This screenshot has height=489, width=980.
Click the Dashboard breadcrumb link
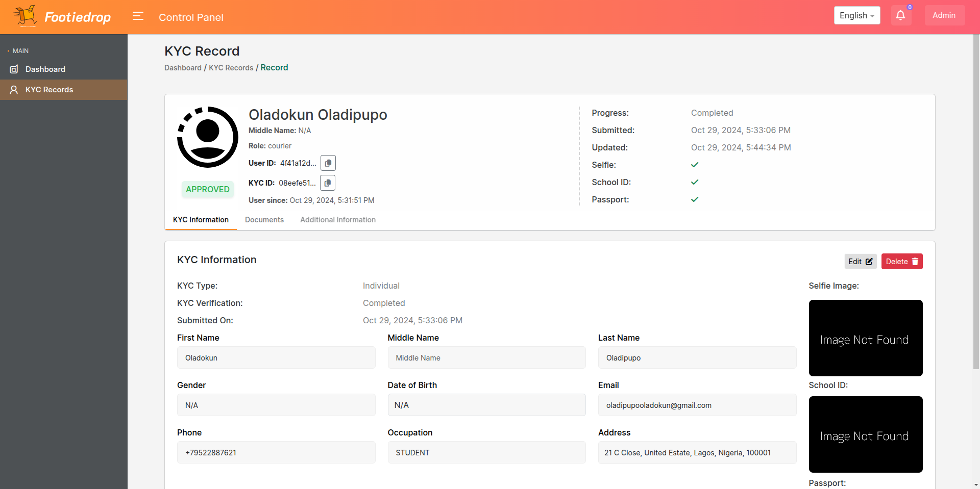(183, 68)
